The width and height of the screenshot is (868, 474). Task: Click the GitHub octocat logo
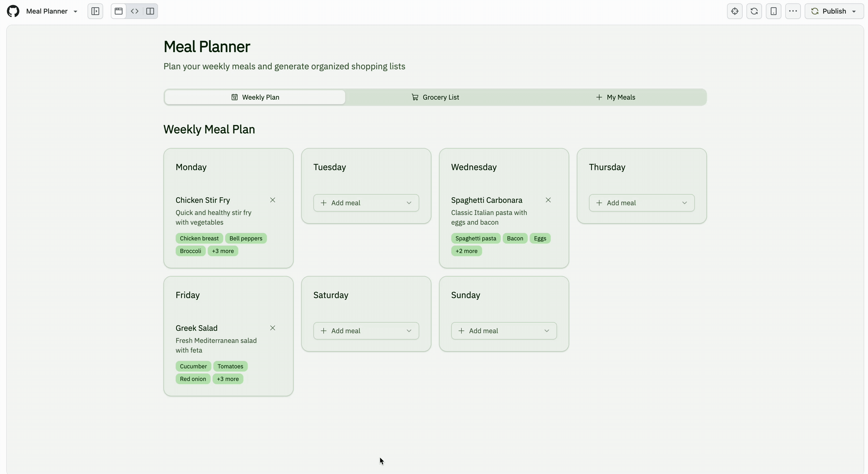pos(13,11)
